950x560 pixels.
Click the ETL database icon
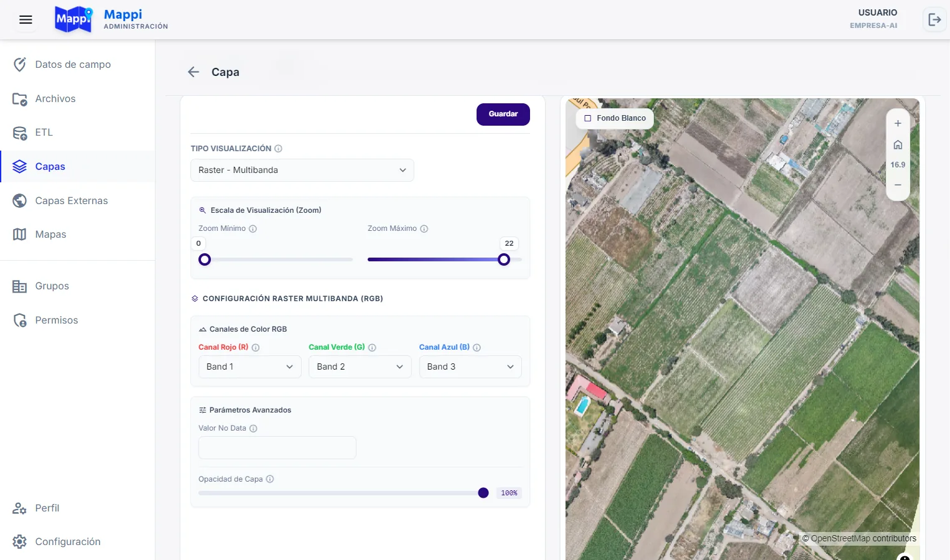coord(20,133)
